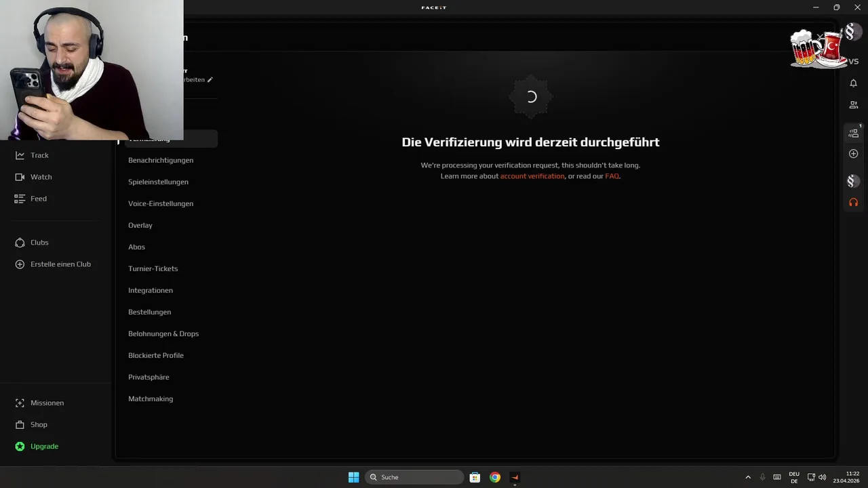
Task: Click the plus icon beside Erstelle einen Club
Action: click(20, 264)
